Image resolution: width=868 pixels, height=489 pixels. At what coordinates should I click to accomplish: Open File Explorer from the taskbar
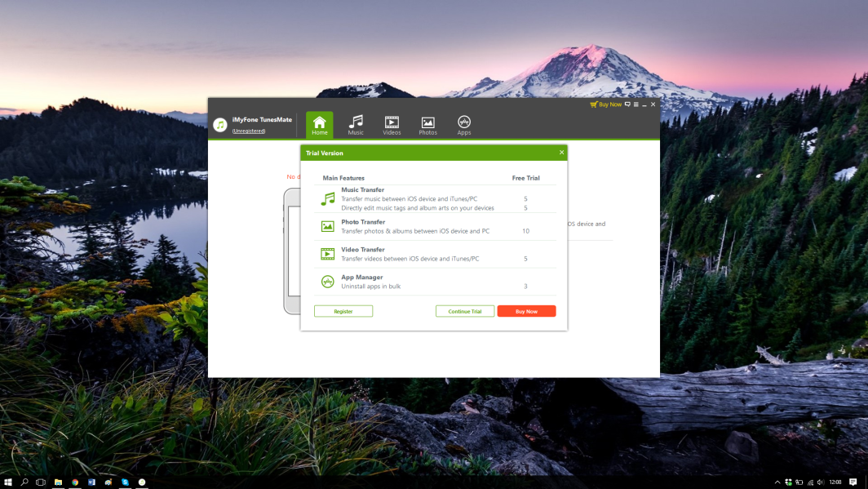click(x=58, y=482)
